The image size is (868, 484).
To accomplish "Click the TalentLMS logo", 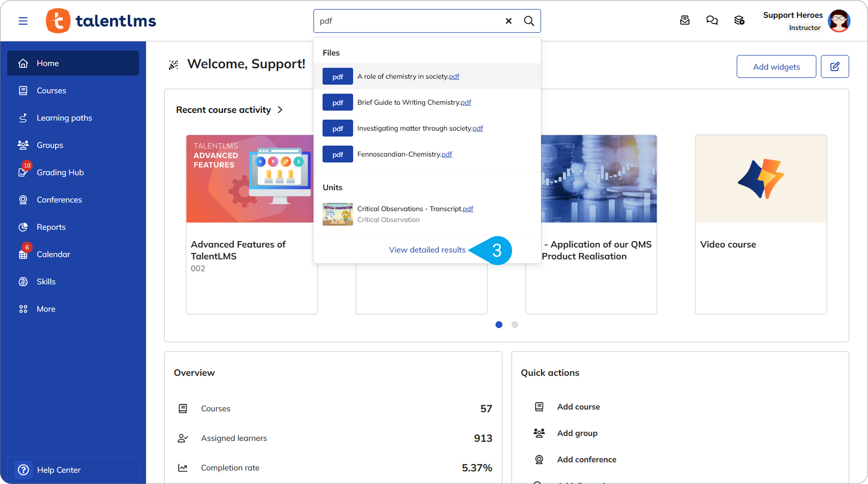I will point(101,21).
